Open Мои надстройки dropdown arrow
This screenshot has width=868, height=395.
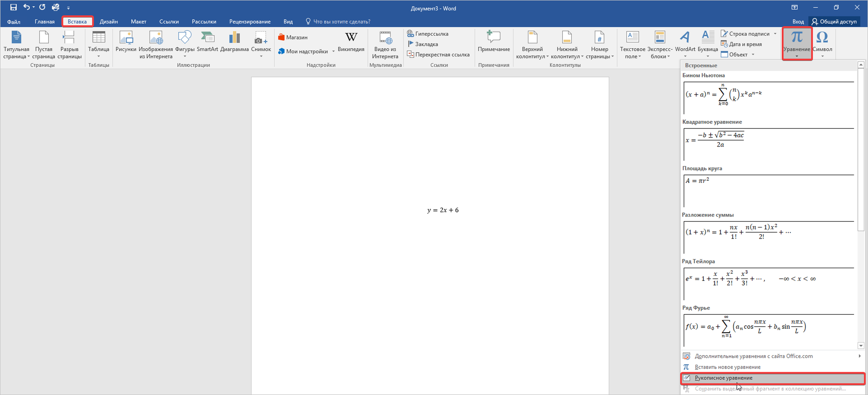coord(333,52)
